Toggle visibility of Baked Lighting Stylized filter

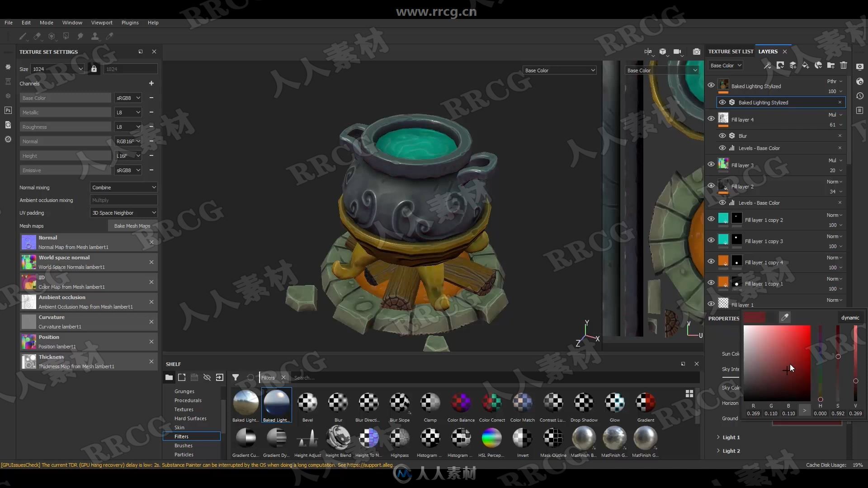click(x=722, y=103)
